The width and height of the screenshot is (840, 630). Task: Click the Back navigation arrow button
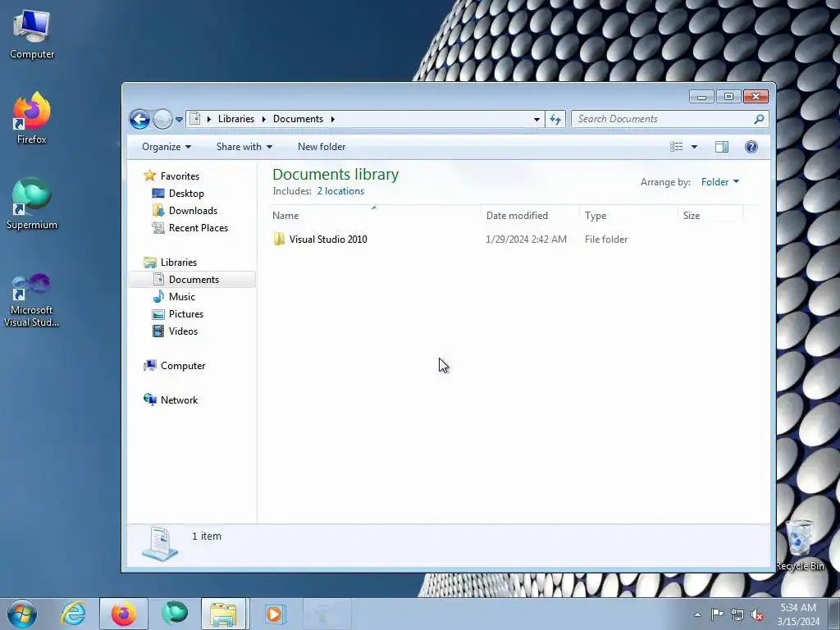(x=139, y=119)
